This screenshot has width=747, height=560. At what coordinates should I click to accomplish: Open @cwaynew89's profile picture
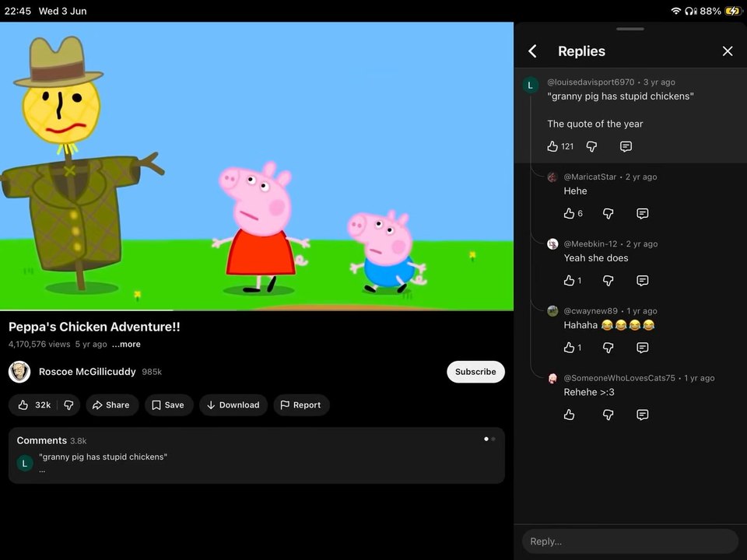552,311
